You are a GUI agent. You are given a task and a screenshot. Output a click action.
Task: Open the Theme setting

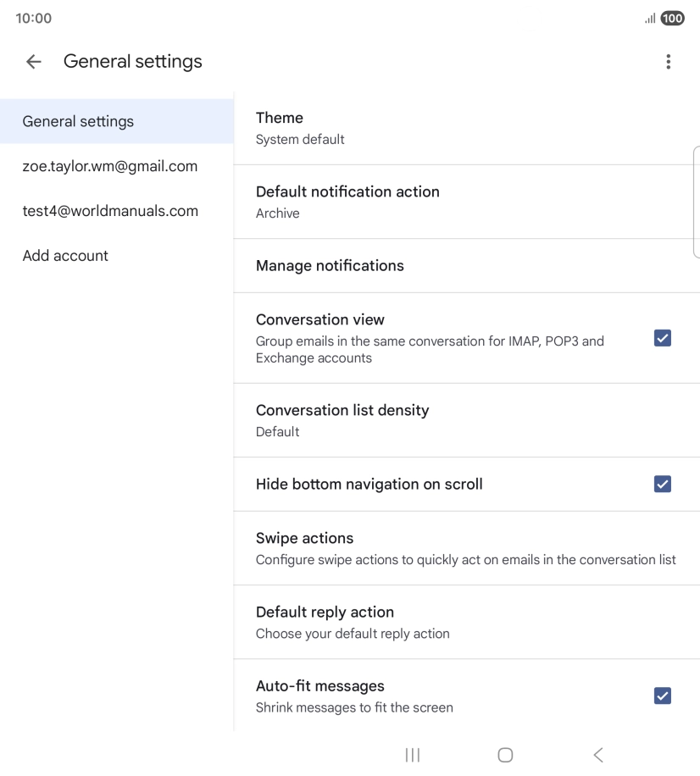(466, 128)
